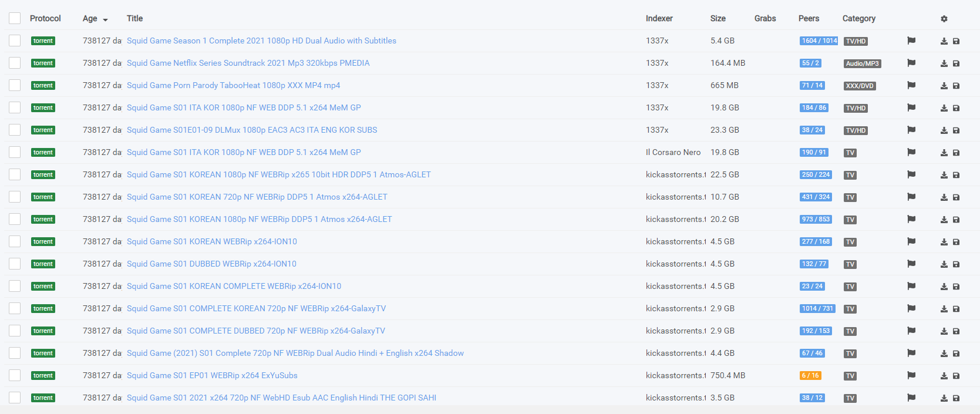The width and height of the screenshot is (980, 414).
Task: Select checkbox for Netflix Series Soundtrack row
Action: [15, 63]
